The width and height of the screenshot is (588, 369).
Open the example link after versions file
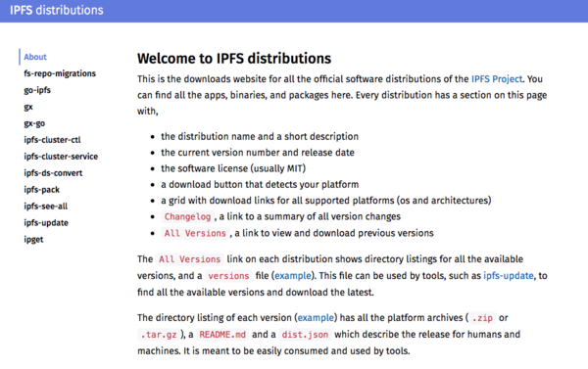(293, 276)
